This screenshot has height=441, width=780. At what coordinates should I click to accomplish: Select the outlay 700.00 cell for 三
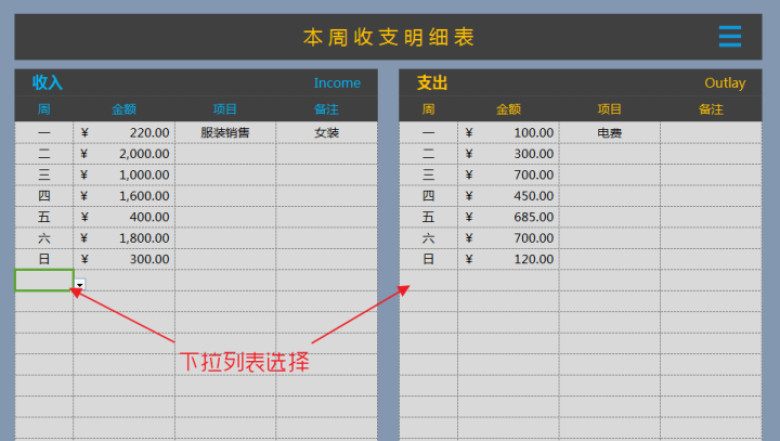click(x=508, y=175)
